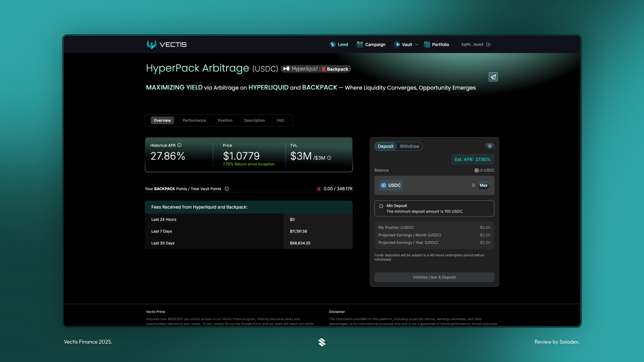Click the Vectis logo icon

pos(152,44)
